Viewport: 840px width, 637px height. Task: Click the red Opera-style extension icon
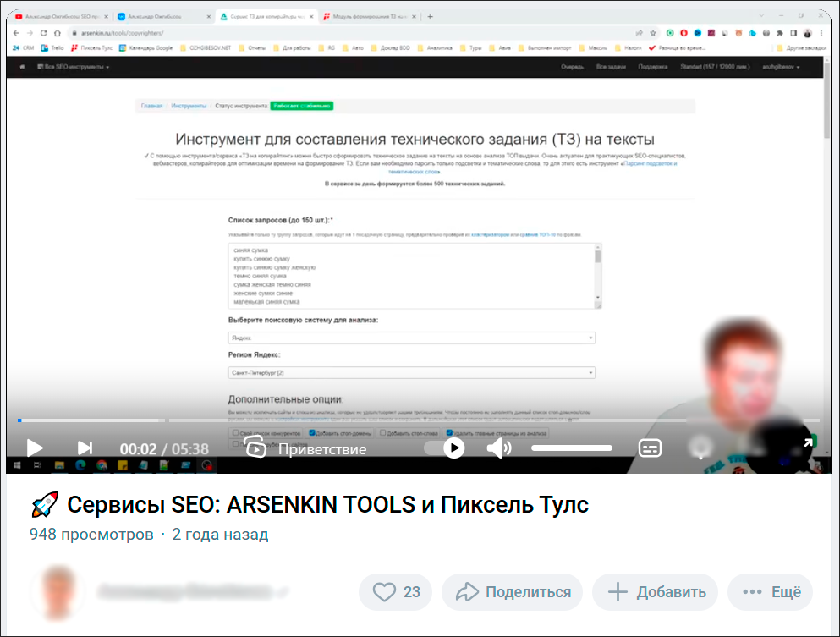[x=684, y=33]
